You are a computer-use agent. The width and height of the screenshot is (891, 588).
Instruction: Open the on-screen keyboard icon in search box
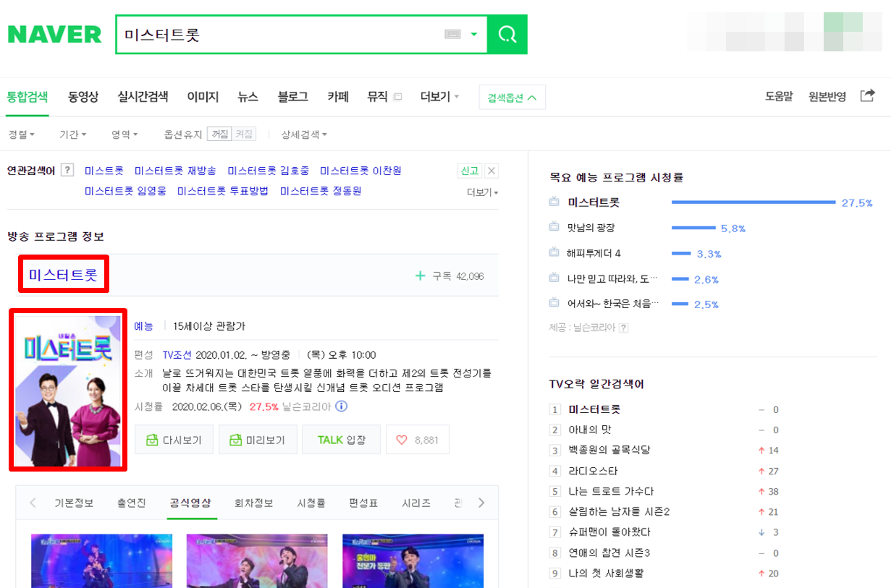coord(453,34)
